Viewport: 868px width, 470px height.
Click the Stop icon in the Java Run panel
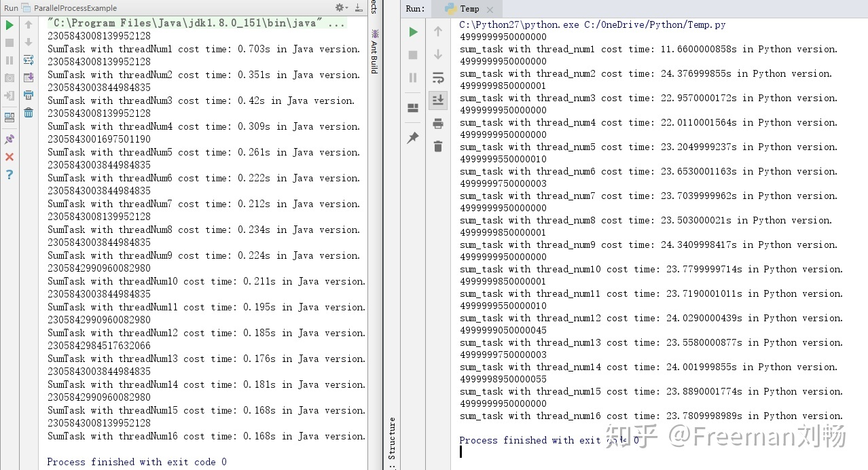point(10,43)
